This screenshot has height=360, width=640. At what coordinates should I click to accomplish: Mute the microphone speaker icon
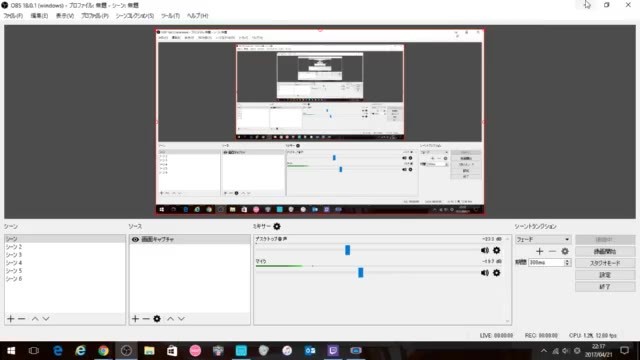(484, 273)
